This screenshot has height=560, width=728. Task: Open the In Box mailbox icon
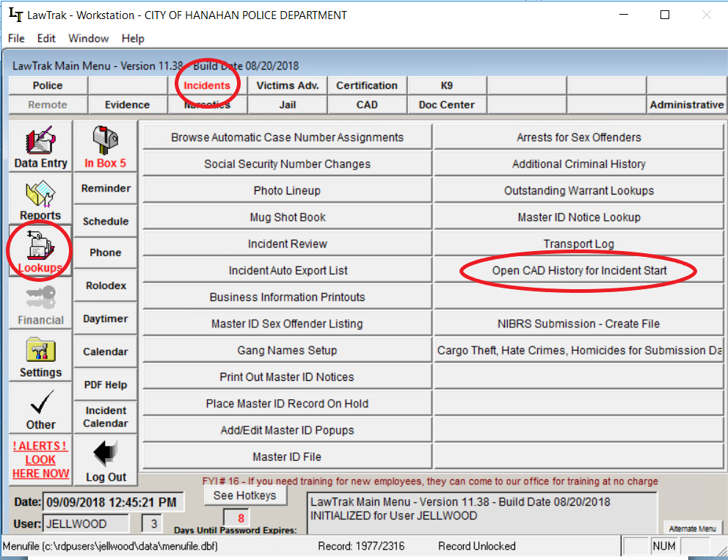[x=106, y=146]
